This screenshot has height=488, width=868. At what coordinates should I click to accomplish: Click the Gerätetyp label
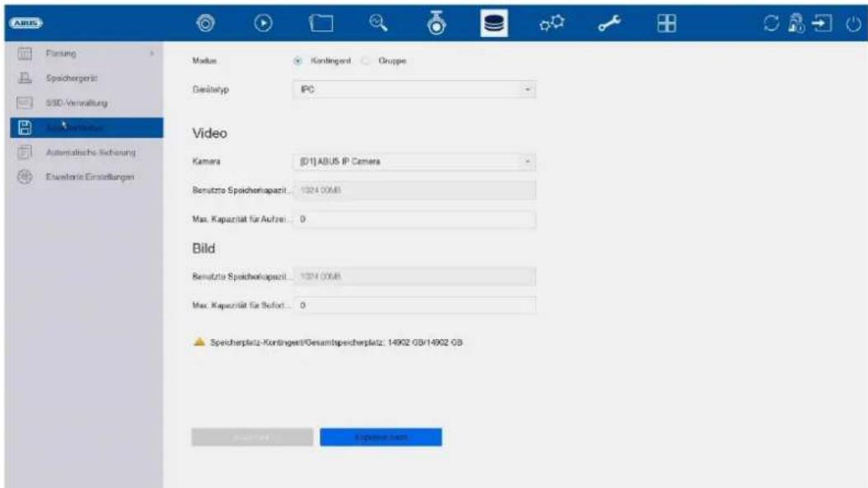[x=210, y=90]
